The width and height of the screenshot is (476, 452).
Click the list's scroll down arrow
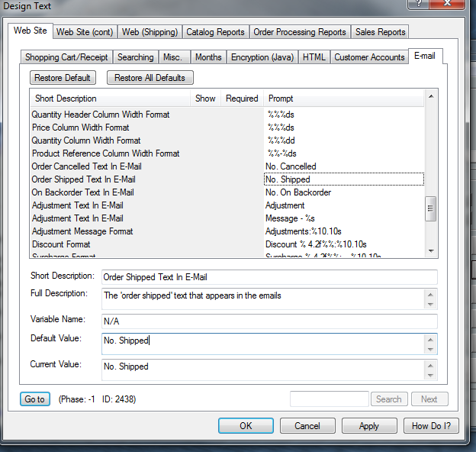[431, 250]
